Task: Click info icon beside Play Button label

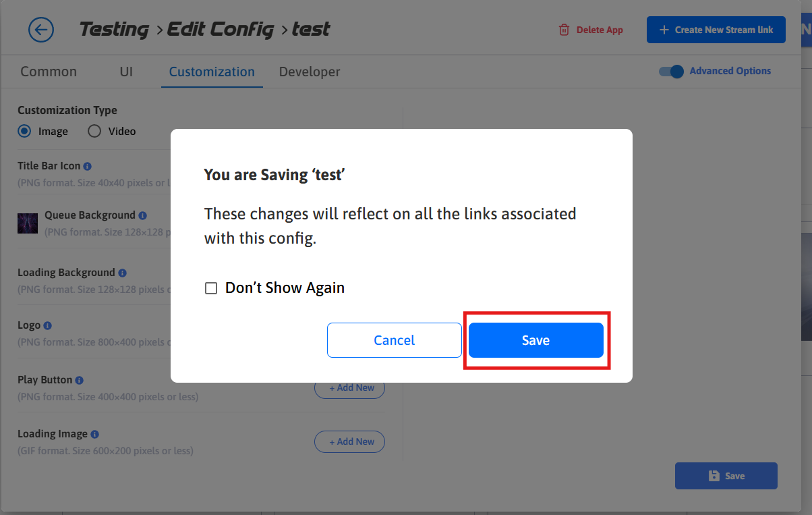Action: (80, 380)
